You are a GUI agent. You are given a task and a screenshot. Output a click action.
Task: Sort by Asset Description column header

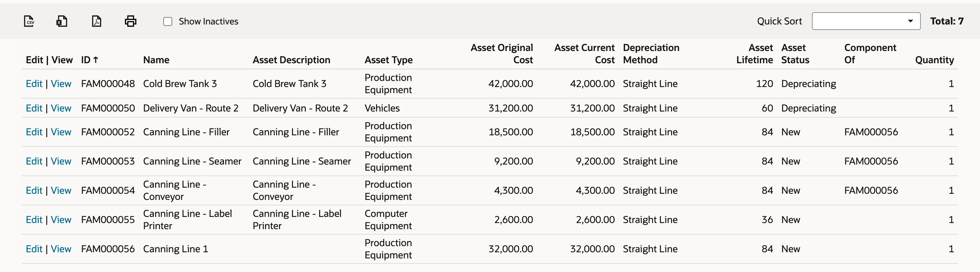coord(291,60)
